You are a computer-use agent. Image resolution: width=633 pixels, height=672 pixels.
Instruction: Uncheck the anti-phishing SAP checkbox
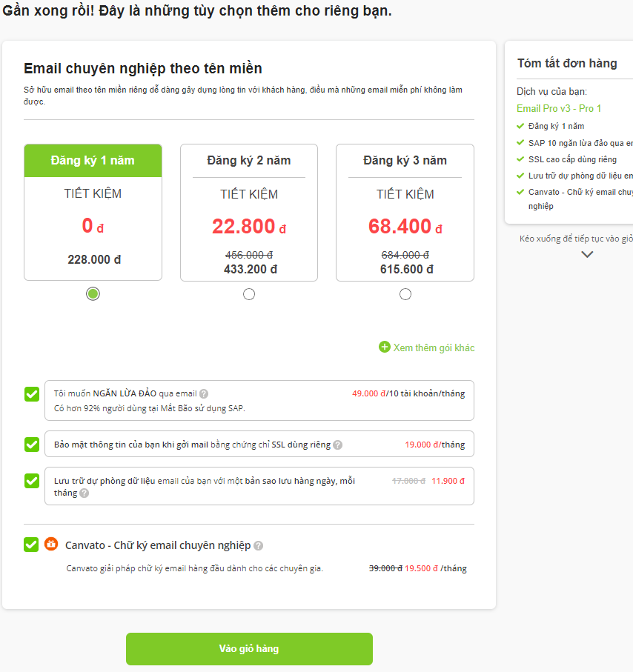(x=32, y=394)
